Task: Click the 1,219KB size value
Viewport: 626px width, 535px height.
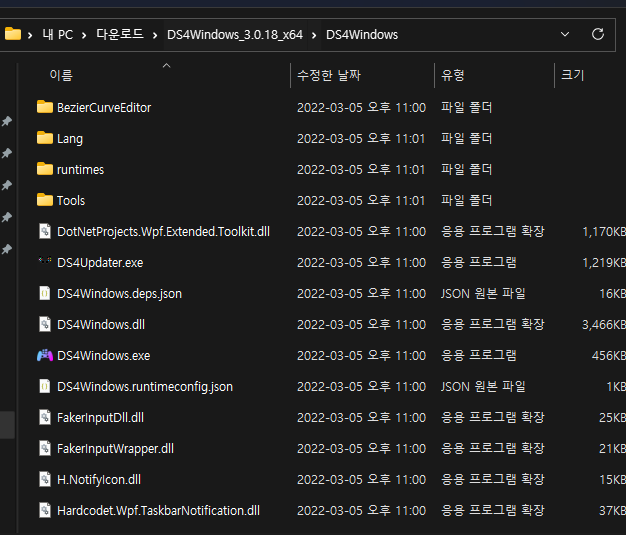Action: point(604,263)
